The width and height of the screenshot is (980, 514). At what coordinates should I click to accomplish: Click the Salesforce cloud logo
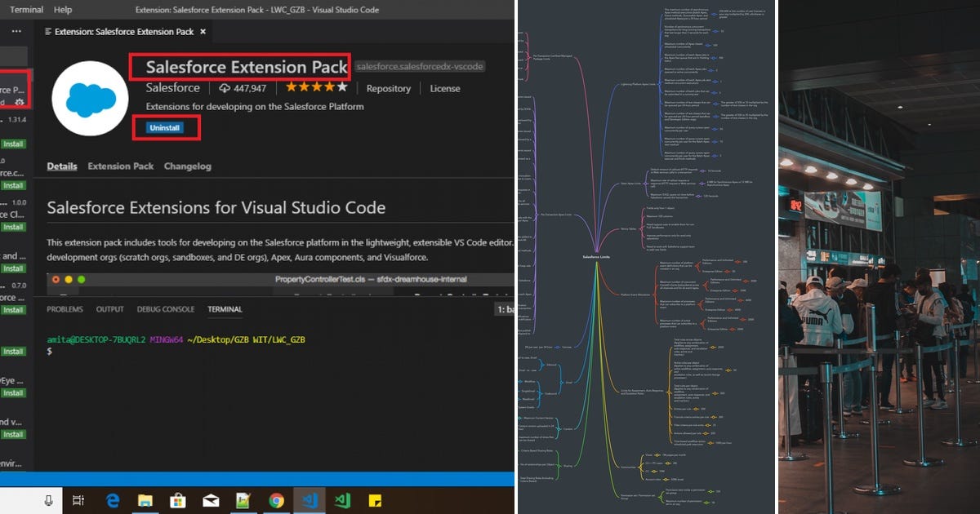click(90, 98)
